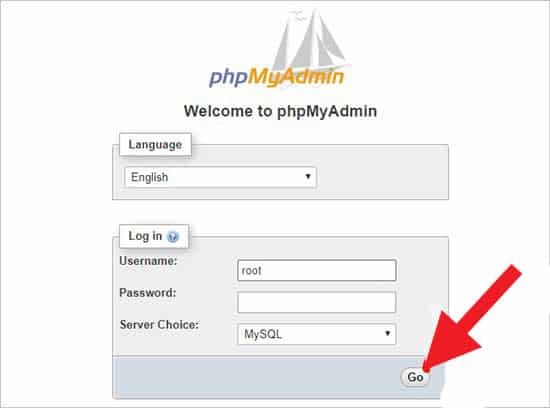Screen dimensions: 550x408
Task: Click the large red arrow annotation
Action: tap(472, 318)
